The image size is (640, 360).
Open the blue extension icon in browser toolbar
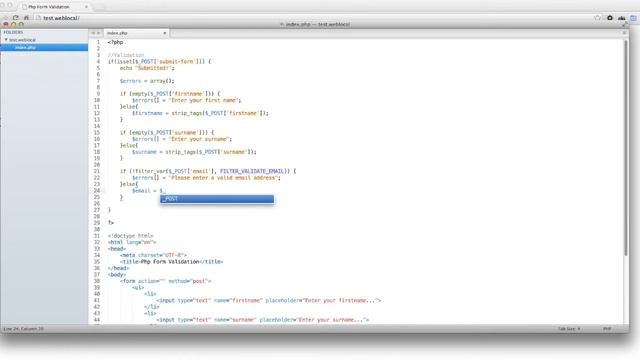pyautogui.click(x=633, y=18)
